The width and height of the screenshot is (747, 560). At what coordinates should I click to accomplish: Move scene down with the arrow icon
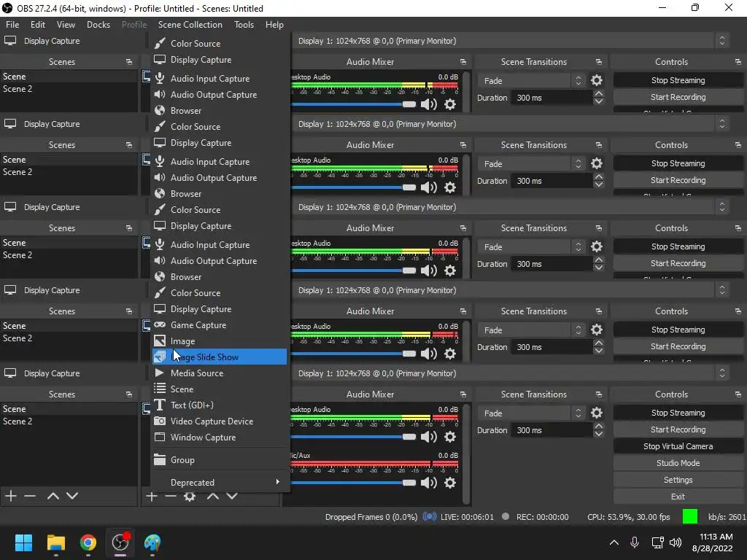pos(72,496)
